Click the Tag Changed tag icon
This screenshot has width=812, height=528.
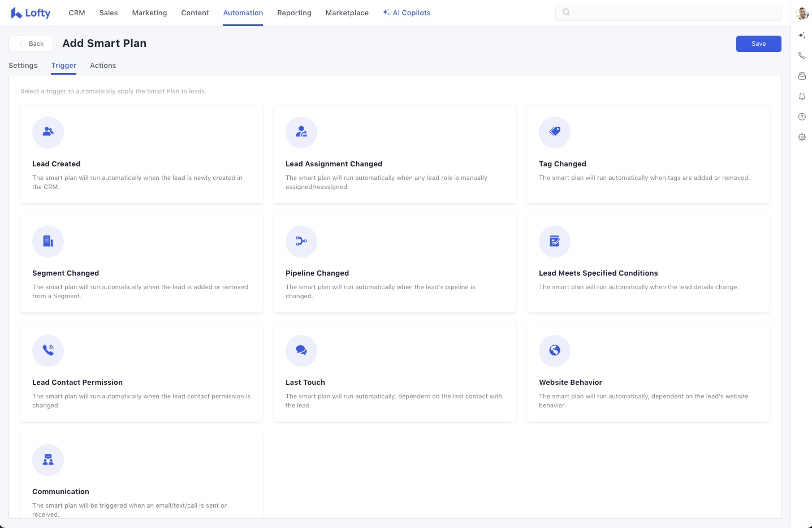[555, 132]
